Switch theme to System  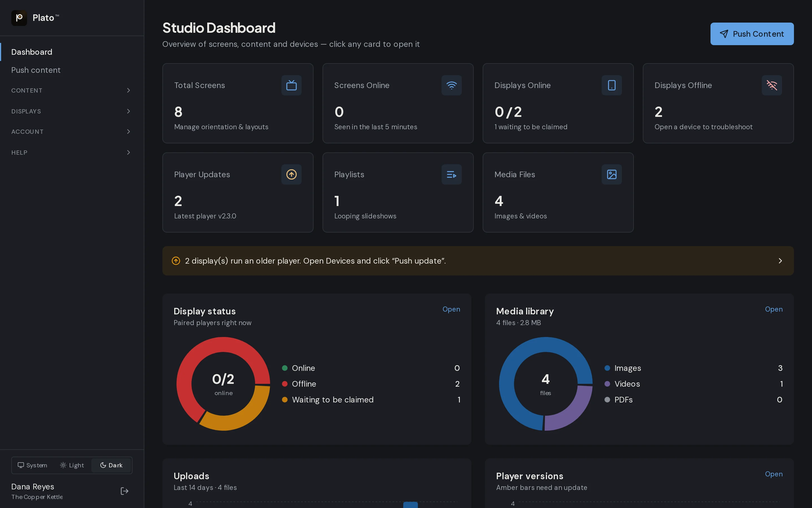point(32,465)
